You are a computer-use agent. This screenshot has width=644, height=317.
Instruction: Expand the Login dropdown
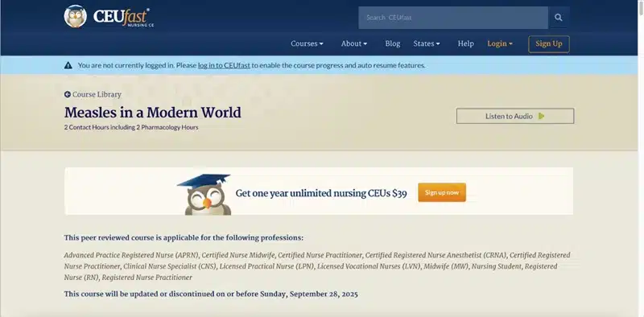[x=500, y=43]
